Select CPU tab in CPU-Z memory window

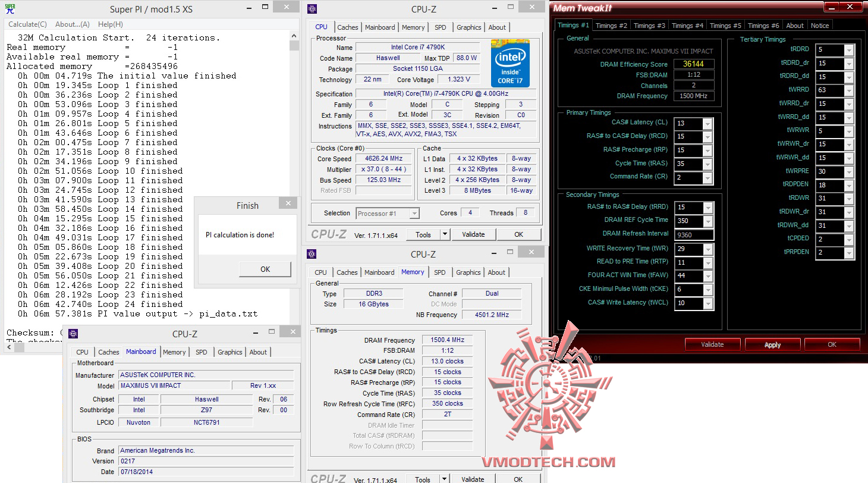pos(321,272)
